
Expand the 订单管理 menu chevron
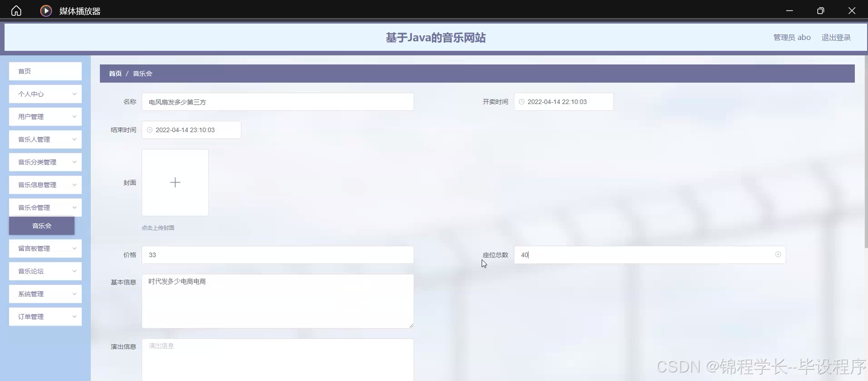[75, 317]
